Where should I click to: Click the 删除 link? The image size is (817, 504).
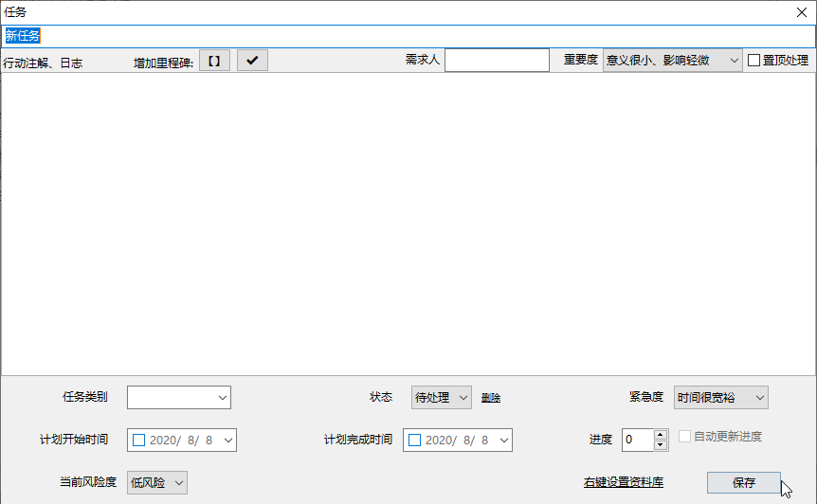coord(491,398)
